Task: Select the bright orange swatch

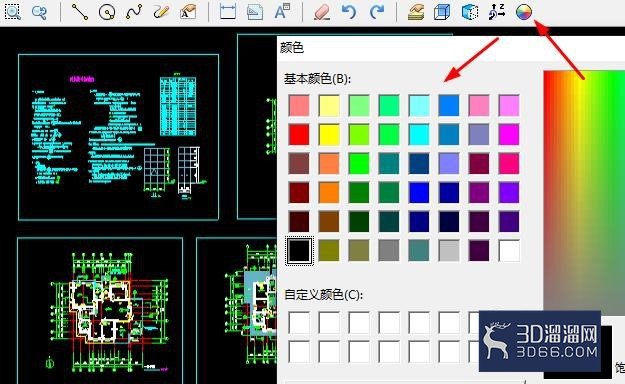Action: [x=329, y=193]
